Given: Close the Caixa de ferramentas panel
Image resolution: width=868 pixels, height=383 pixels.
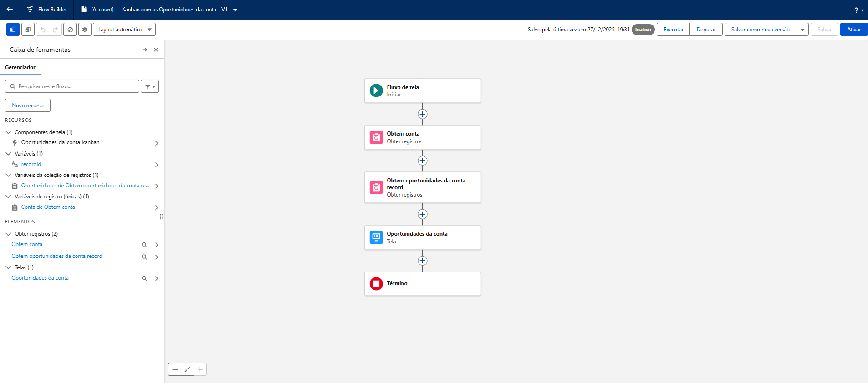Looking at the screenshot, I should pyautogui.click(x=156, y=50).
